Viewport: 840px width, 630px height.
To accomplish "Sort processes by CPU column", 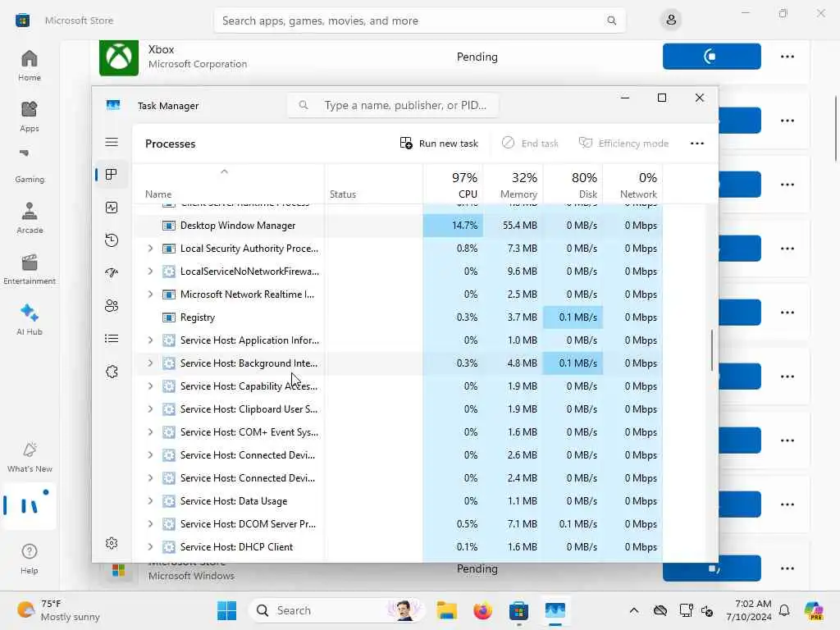I will 453,185.
